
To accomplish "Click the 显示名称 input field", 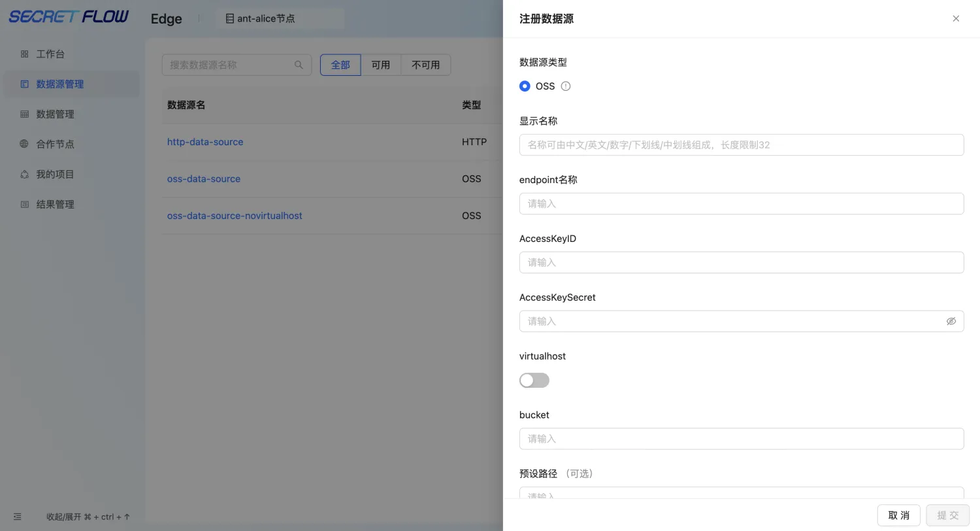I will pos(742,145).
